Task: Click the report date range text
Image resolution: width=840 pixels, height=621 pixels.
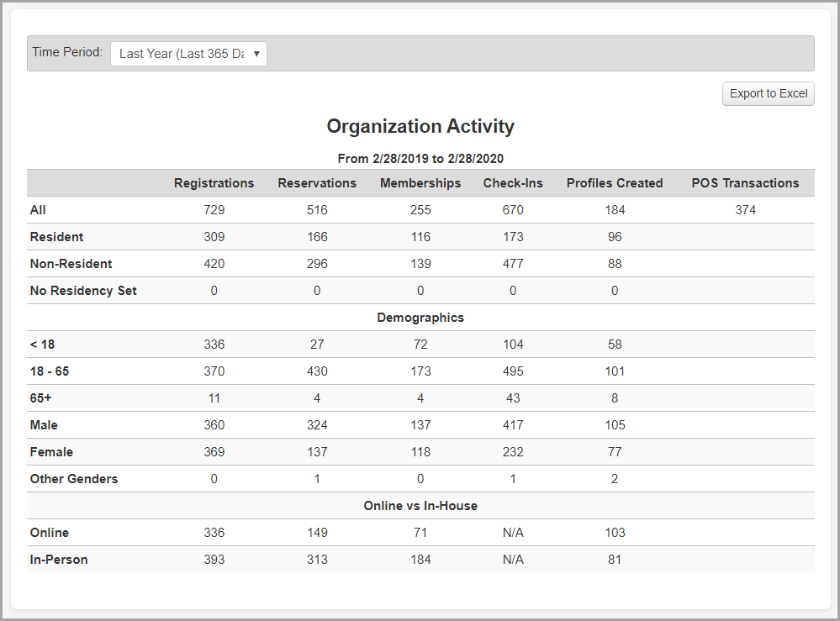Action: [x=420, y=158]
